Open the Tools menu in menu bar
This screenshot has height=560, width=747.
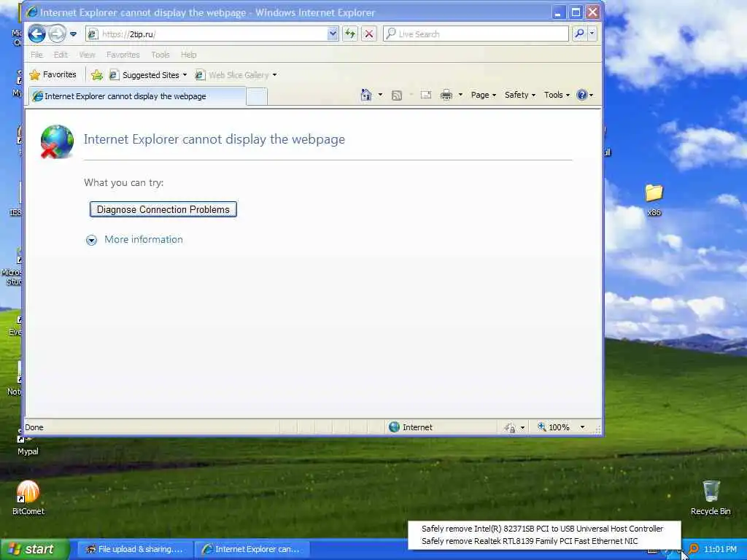(x=160, y=55)
